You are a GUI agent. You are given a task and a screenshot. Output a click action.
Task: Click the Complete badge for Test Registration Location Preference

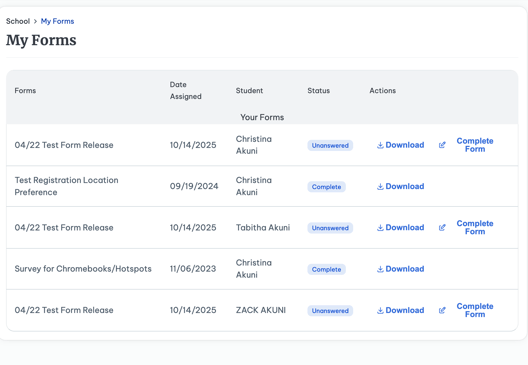(326, 187)
